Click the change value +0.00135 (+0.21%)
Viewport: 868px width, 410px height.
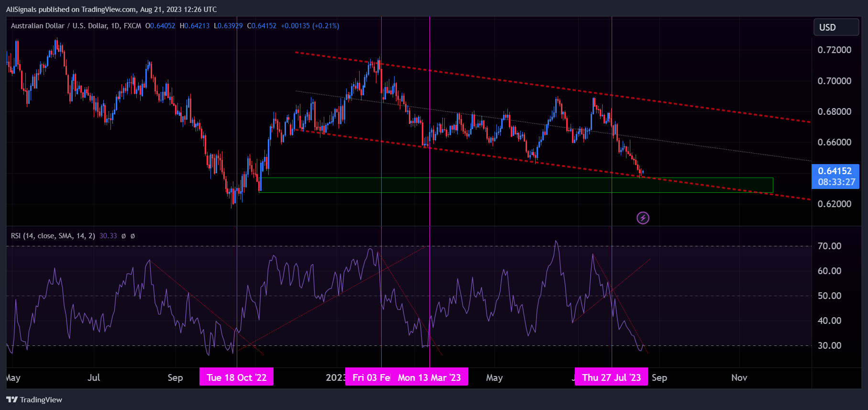pos(310,26)
